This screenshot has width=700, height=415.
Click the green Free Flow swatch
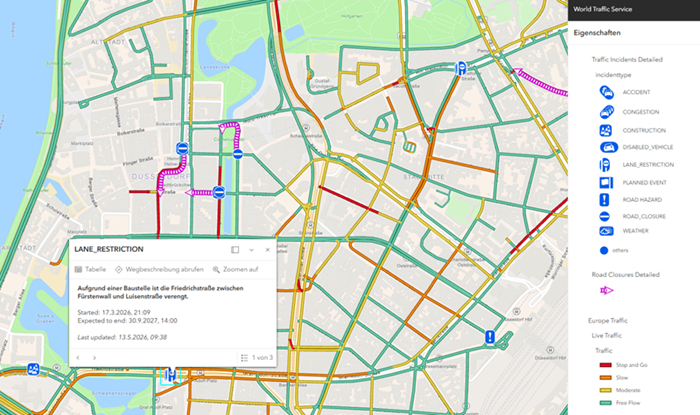coord(605,403)
